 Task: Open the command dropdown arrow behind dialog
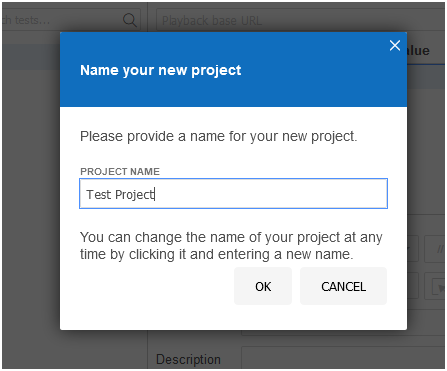[413, 249]
